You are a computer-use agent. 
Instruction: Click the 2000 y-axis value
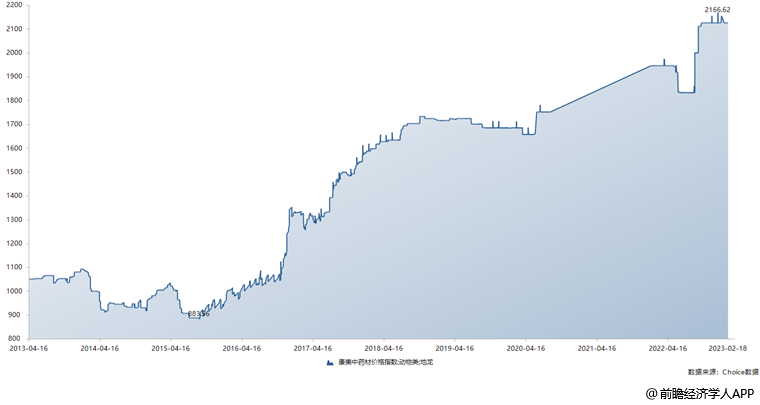point(15,53)
